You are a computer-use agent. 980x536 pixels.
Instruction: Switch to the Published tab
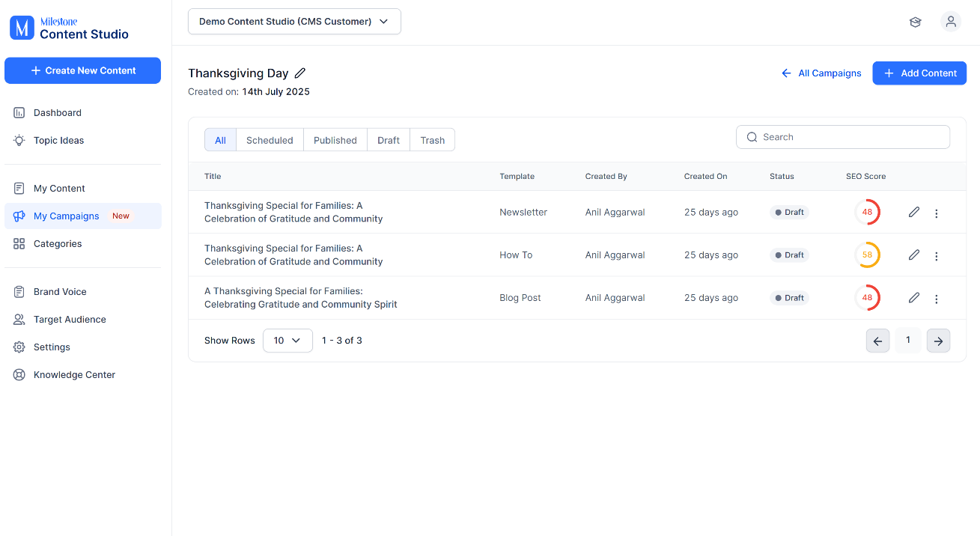pos(335,140)
